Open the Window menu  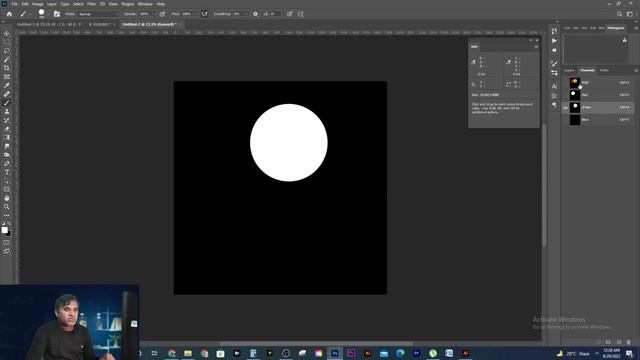145,4
